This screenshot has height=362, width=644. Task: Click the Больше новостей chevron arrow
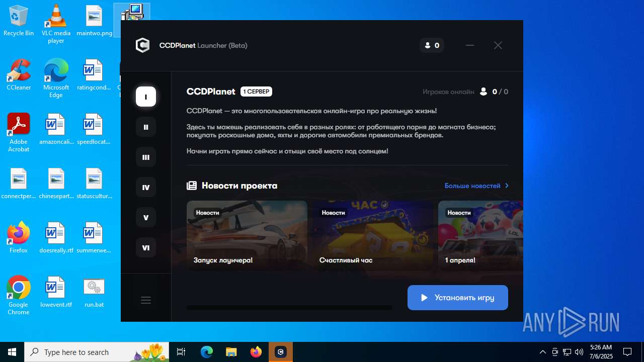click(507, 186)
